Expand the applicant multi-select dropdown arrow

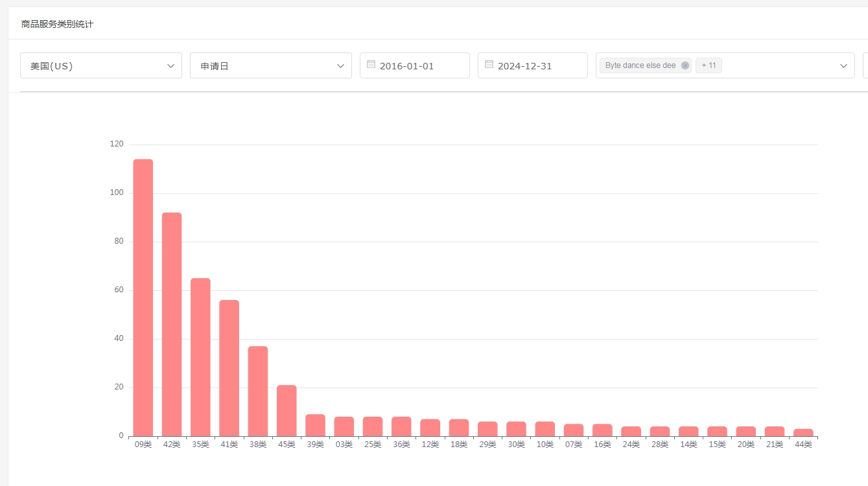tap(843, 65)
